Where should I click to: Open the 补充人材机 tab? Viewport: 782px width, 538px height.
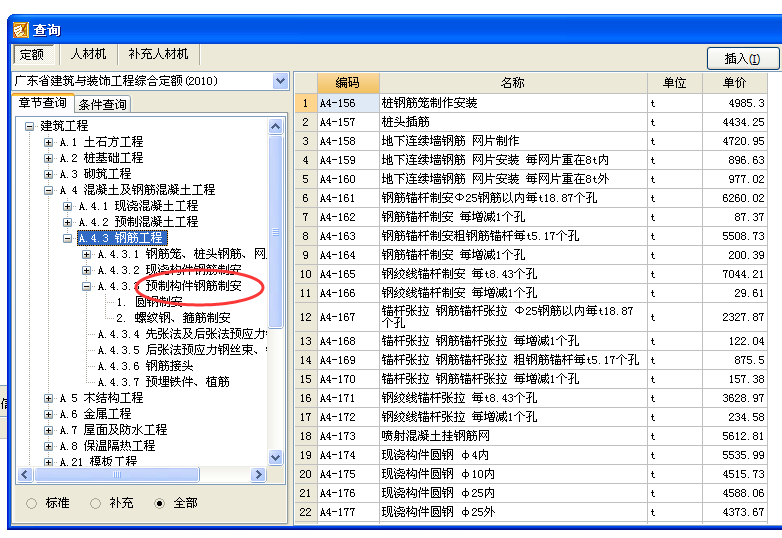158,54
